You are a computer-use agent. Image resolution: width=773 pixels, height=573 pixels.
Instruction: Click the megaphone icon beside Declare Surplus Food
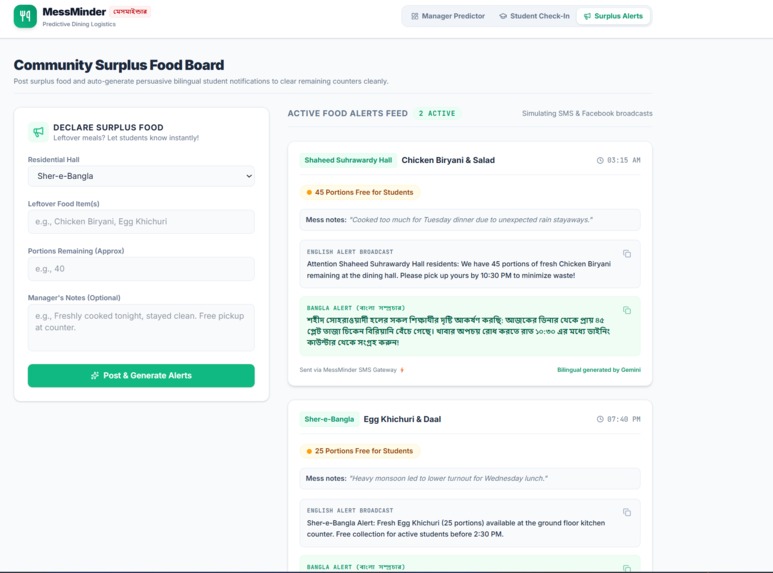(x=38, y=132)
